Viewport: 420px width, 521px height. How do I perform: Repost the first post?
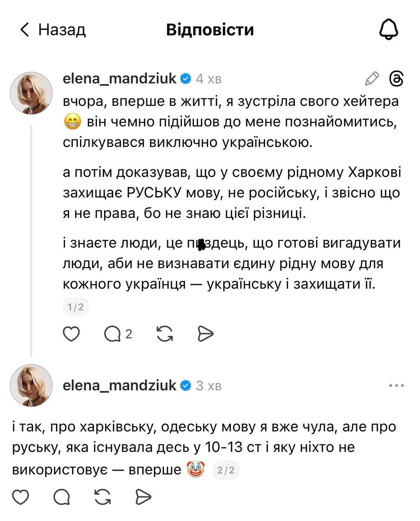[x=165, y=334]
